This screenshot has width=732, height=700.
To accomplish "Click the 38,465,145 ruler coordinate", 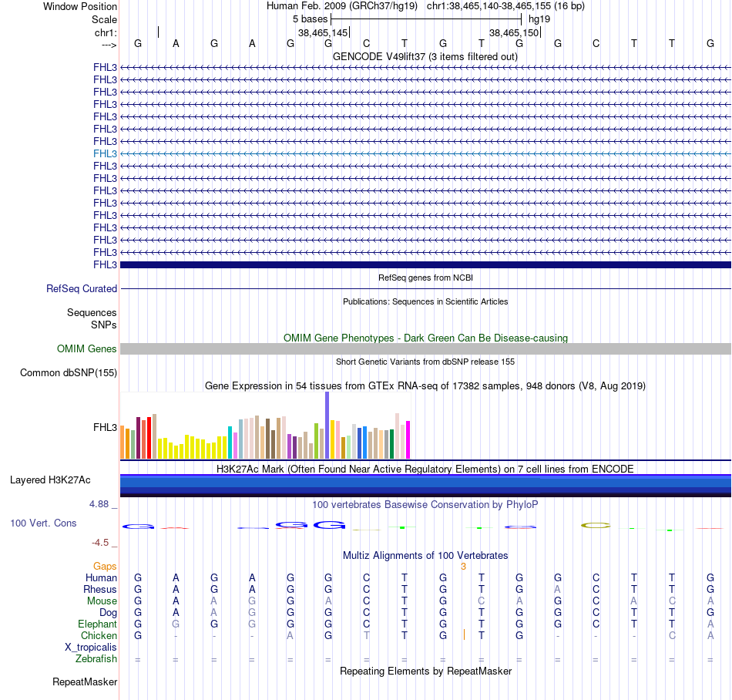I will coord(323,32).
